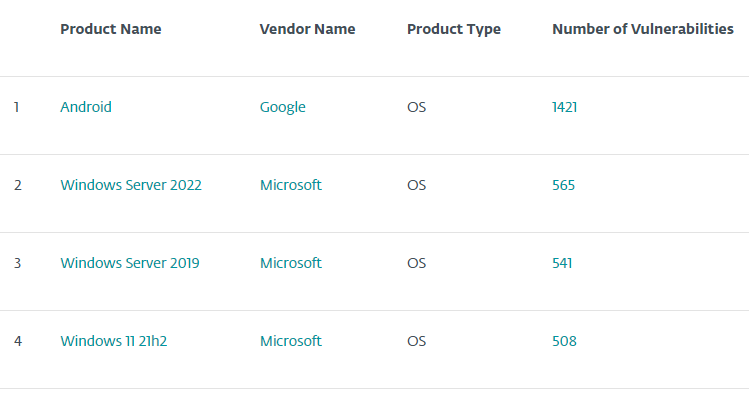Open the Windows Server 2019 product link

[130, 263]
